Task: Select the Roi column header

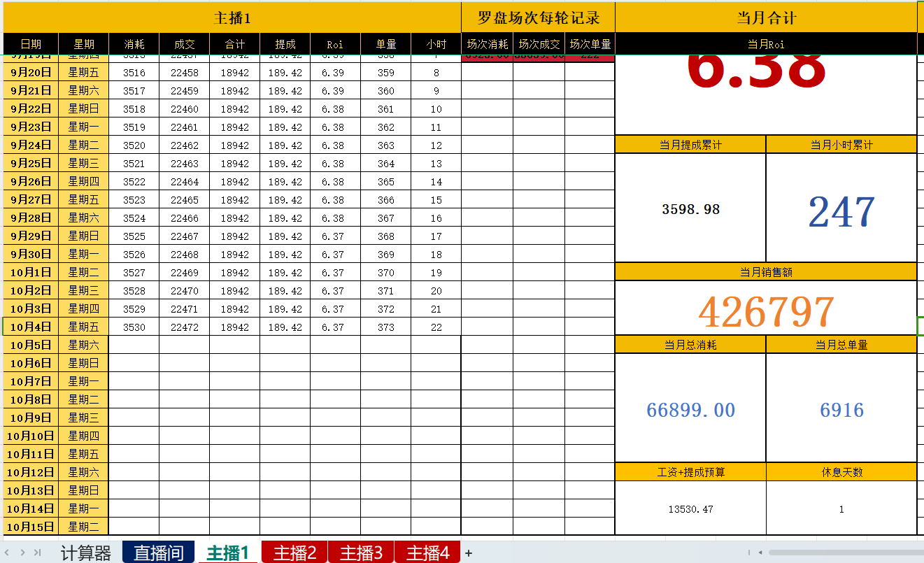Action: (x=336, y=43)
